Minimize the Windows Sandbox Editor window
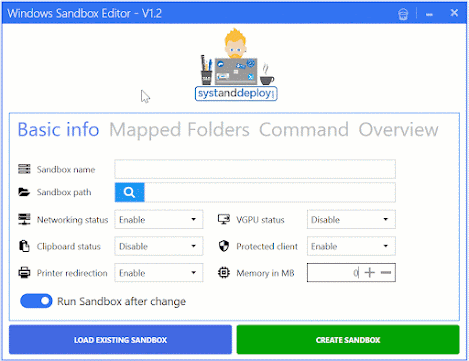This screenshot has height=361, width=469. (429, 14)
